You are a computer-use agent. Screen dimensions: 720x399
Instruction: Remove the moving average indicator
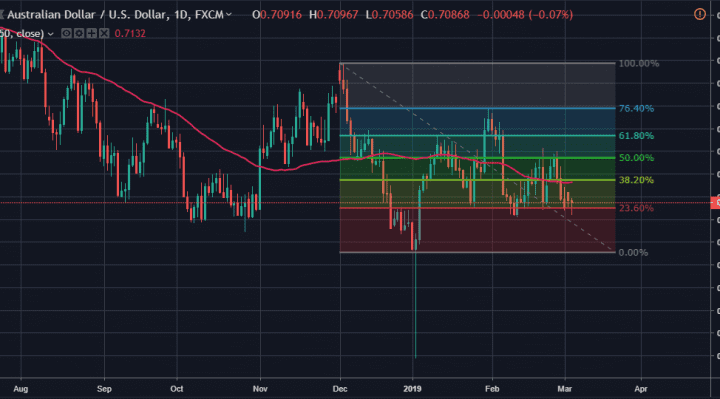[x=104, y=34]
